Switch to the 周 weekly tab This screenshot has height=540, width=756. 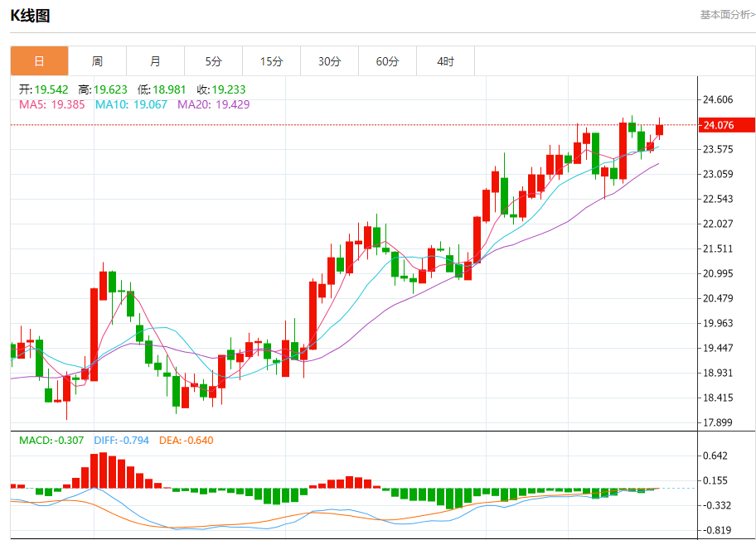pos(97,61)
